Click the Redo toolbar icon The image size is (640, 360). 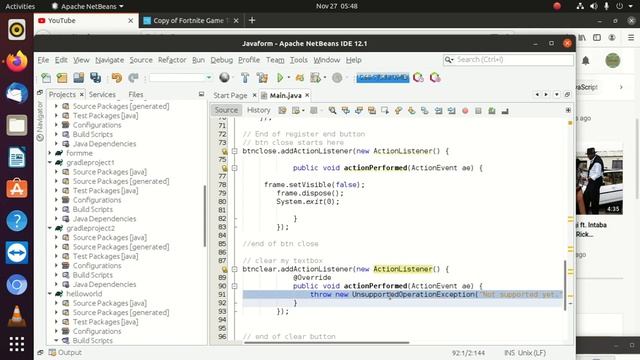(x=133, y=78)
